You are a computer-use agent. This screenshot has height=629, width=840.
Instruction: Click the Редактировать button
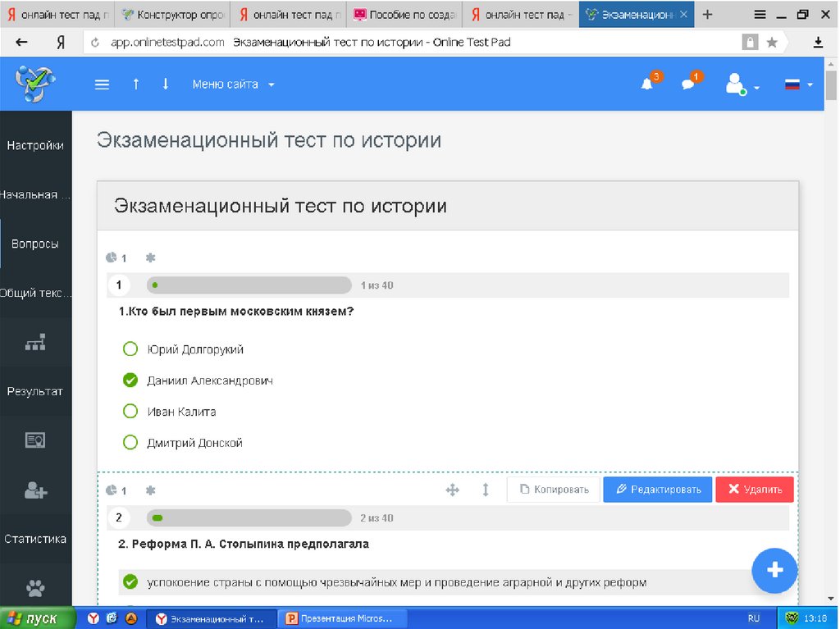658,490
